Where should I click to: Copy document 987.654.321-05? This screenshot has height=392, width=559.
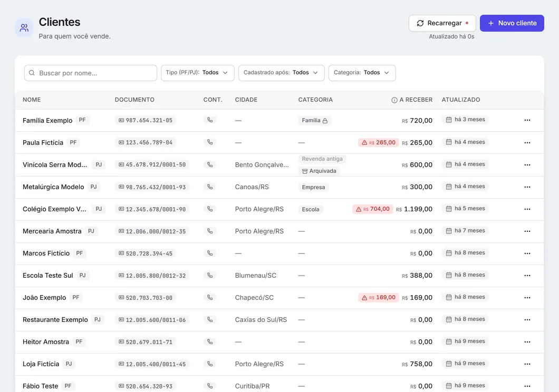pos(146,120)
